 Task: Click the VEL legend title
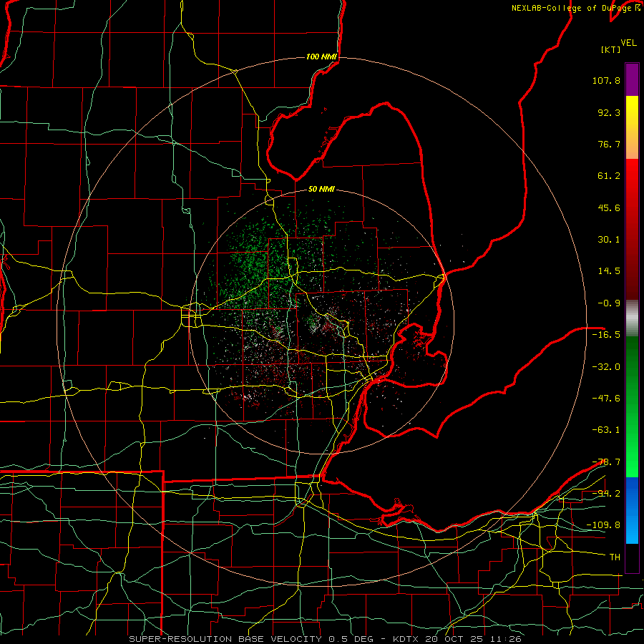click(x=628, y=43)
